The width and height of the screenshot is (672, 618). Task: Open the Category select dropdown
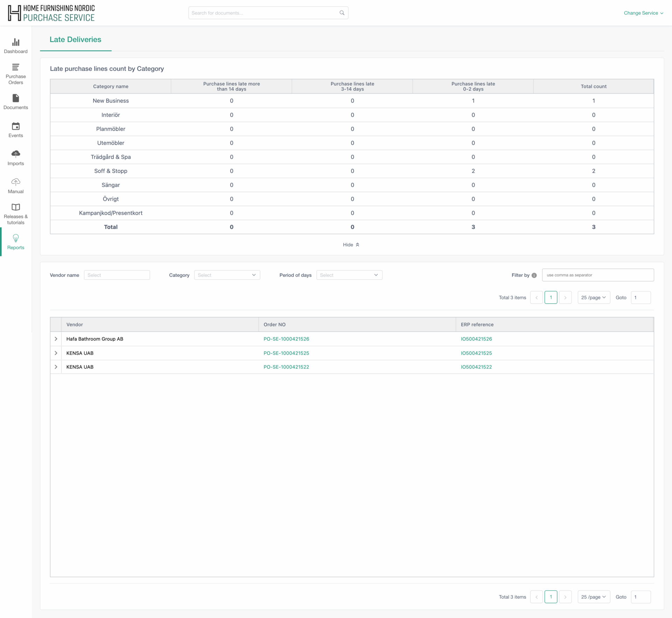(227, 275)
